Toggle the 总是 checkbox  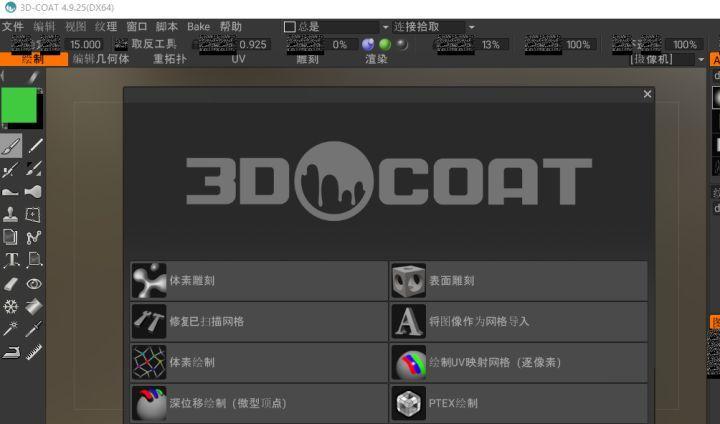tap(289, 27)
